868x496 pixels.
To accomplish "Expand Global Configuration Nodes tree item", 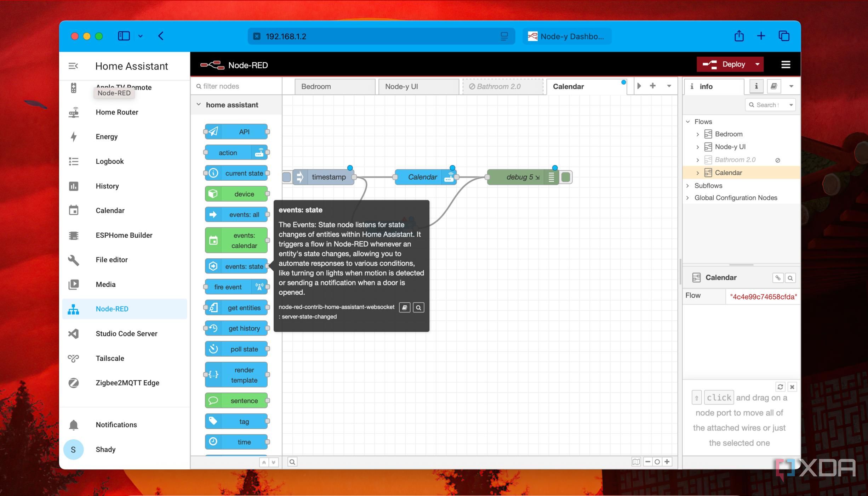I will pos(687,198).
